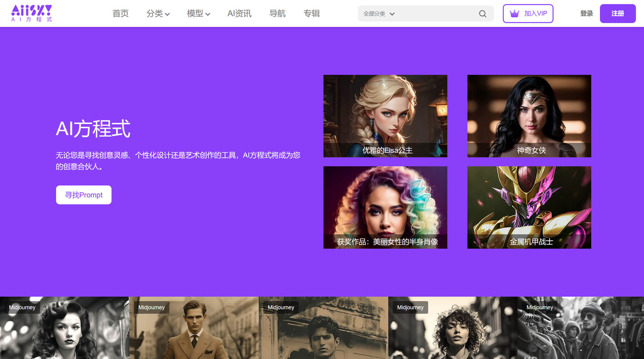Expand the 分类 dropdown menu
644x359 pixels.
pyautogui.click(x=158, y=13)
